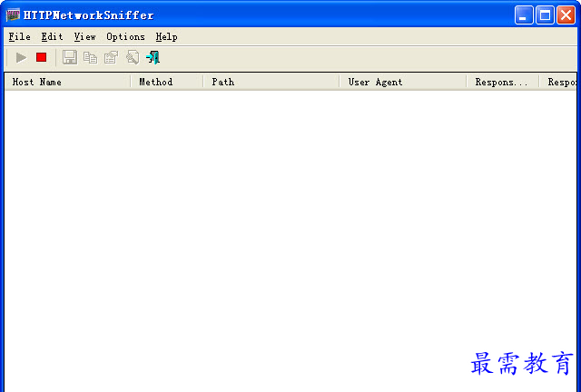
Task: Sort by the Method column header
Action: click(167, 82)
